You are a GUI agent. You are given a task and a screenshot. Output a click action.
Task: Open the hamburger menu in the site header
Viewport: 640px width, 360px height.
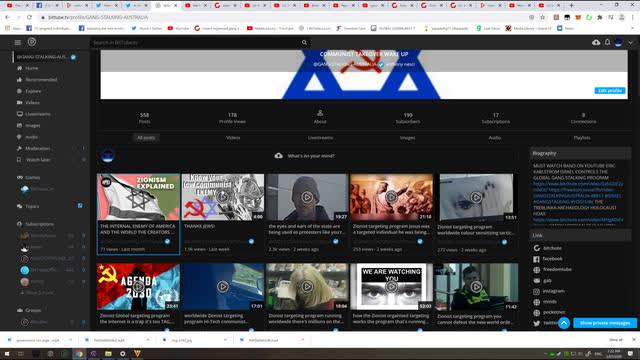[18, 42]
